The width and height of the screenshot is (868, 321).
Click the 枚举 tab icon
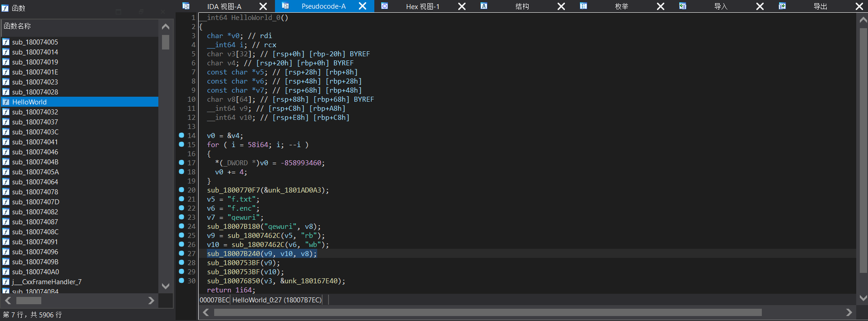(x=584, y=6)
